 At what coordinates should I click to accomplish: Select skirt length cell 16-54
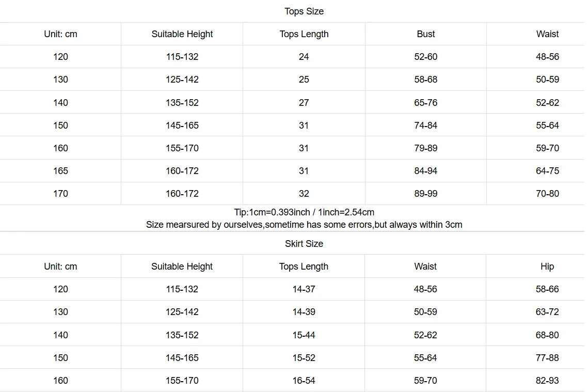(x=304, y=381)
